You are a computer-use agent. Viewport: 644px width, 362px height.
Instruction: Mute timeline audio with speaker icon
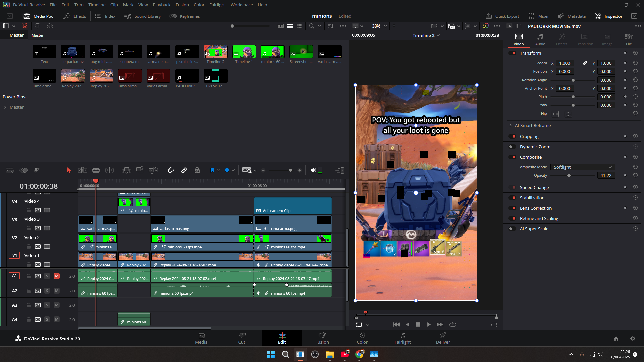pyautogui.click(x=313, y=170)
